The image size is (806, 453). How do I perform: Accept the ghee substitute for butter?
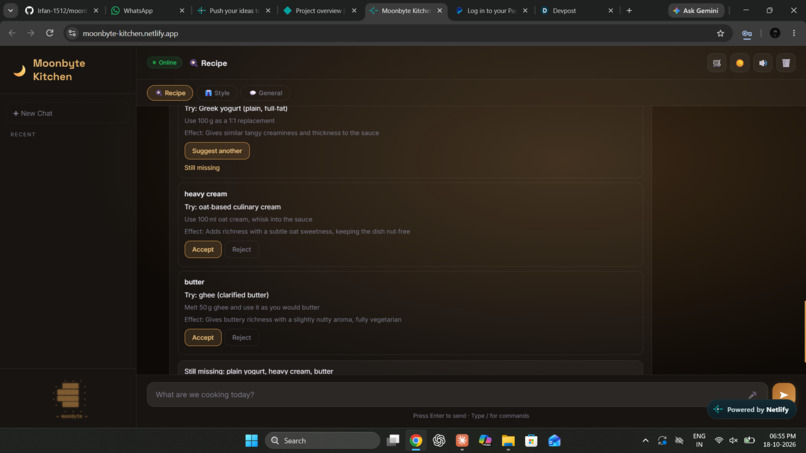(203, 338)
